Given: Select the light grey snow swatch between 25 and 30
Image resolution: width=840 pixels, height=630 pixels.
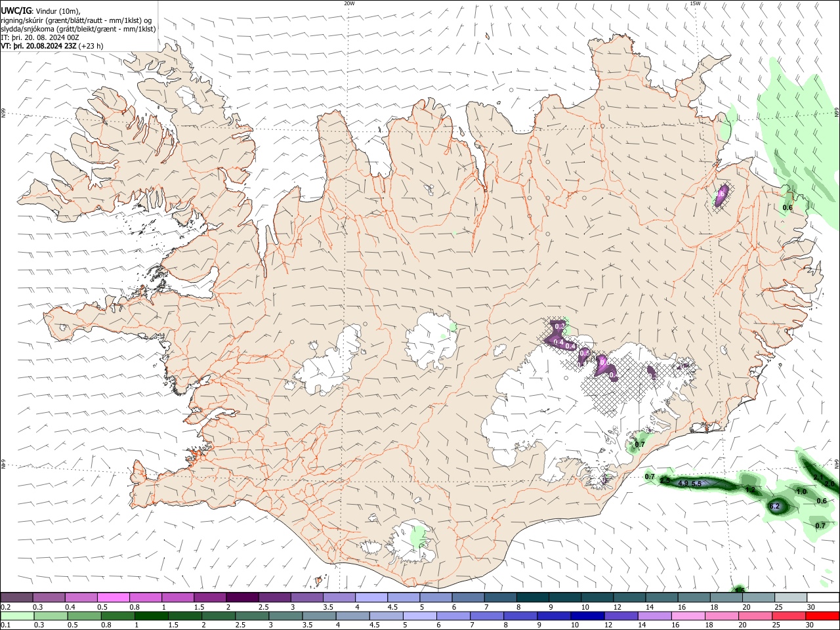Looking at the screenshot, I should (790, 597).
